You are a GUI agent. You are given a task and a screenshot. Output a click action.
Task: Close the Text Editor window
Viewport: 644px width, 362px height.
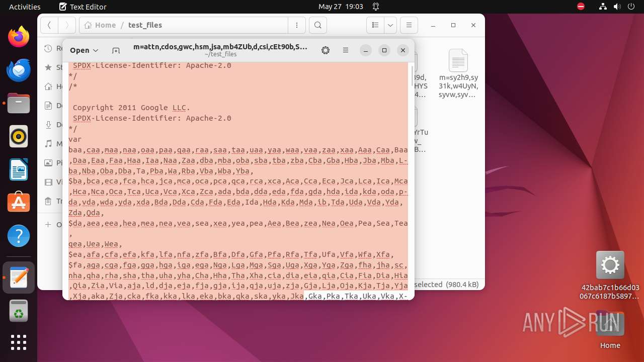click(x=403, y=50)
